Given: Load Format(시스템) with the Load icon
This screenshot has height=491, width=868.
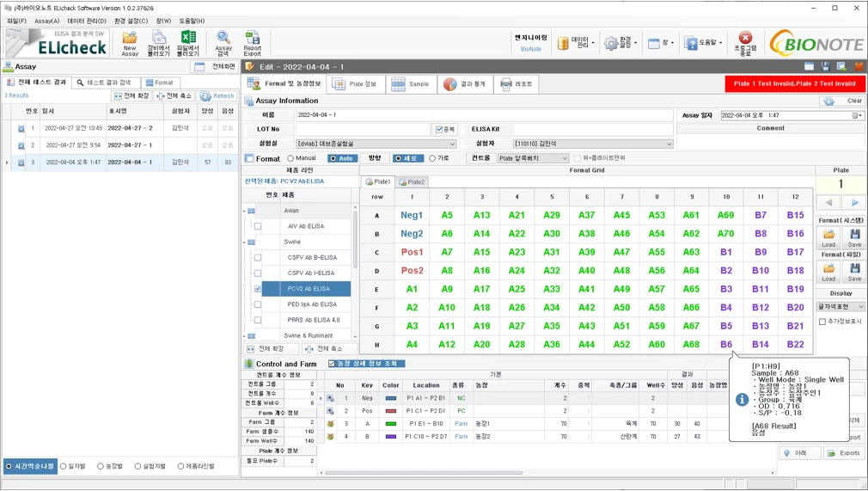Looking at the screenshot, I should coord(828,237).
